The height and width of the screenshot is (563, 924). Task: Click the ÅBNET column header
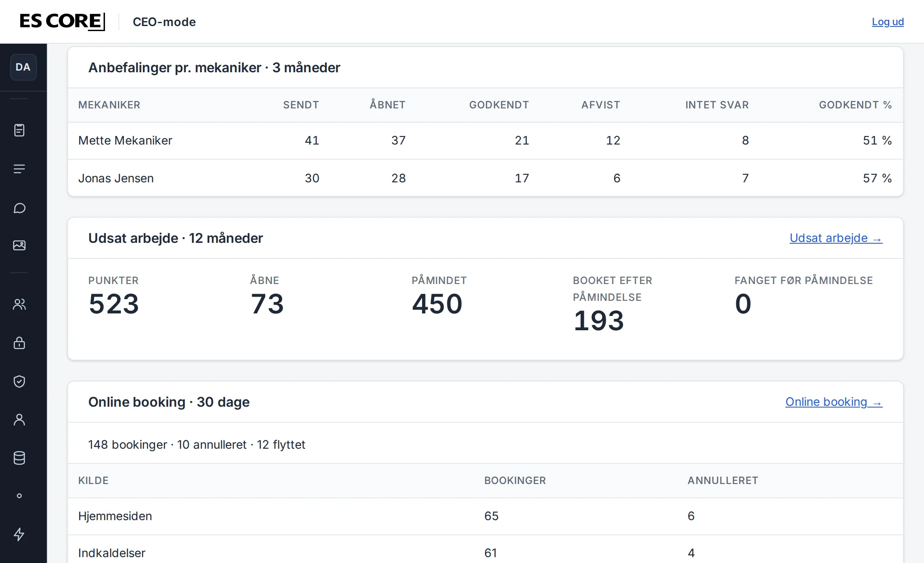pos(387,105)
